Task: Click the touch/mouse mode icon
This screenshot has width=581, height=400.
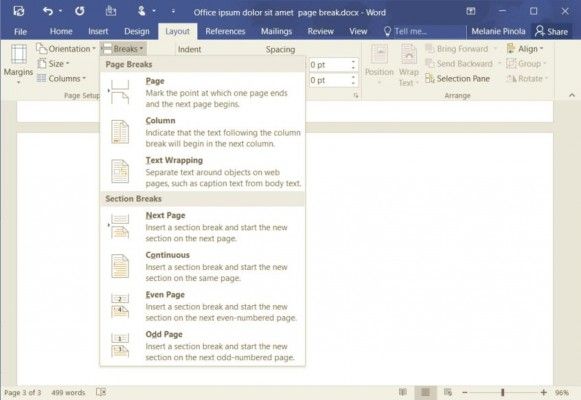Action: pos(142,11)
